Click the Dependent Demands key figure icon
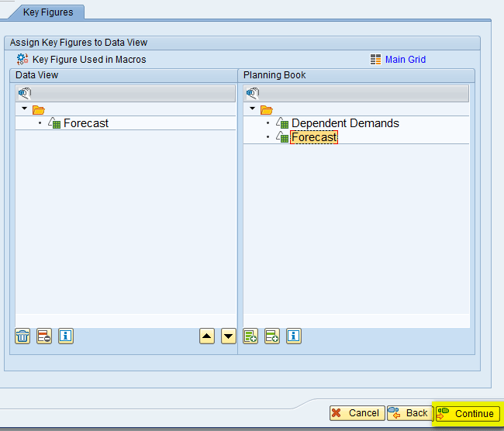Screen dimensions: 504x431 [x=282, y=122]
